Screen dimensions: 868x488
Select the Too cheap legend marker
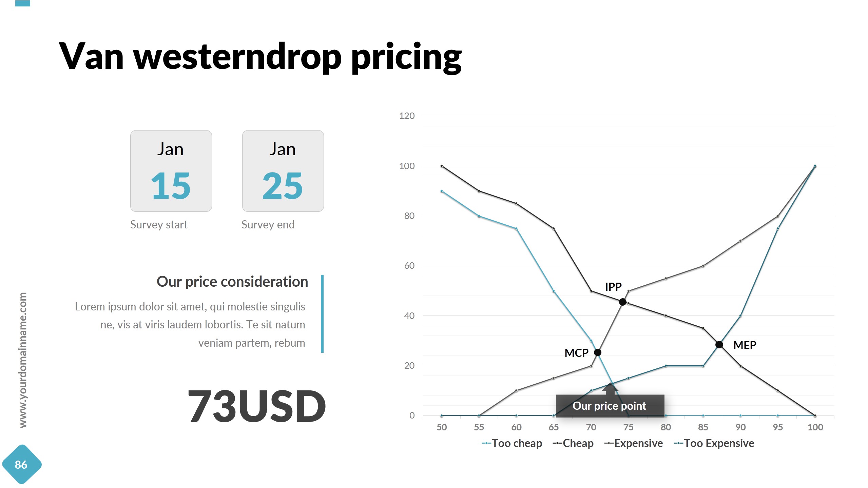click(486, 443)
